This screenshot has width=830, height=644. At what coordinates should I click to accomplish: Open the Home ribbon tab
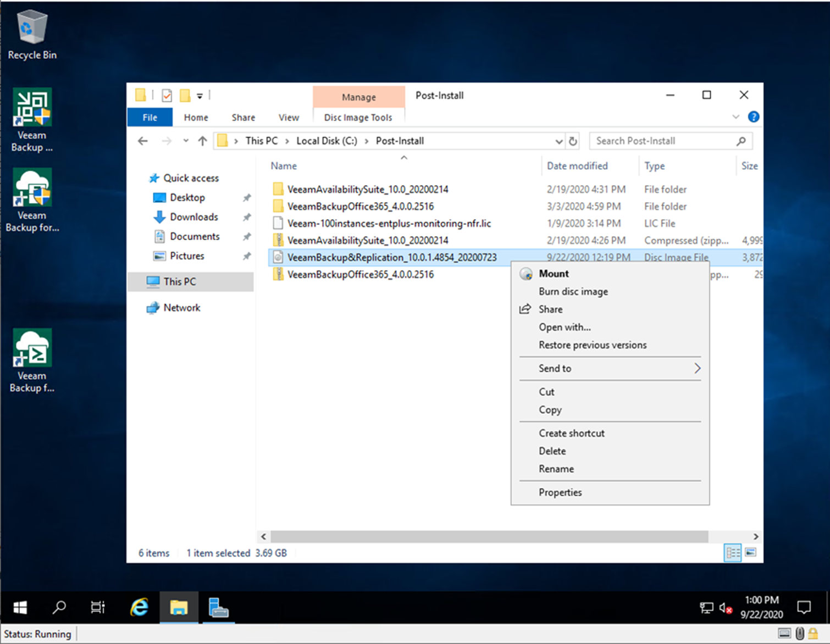(x=196, y=118)
